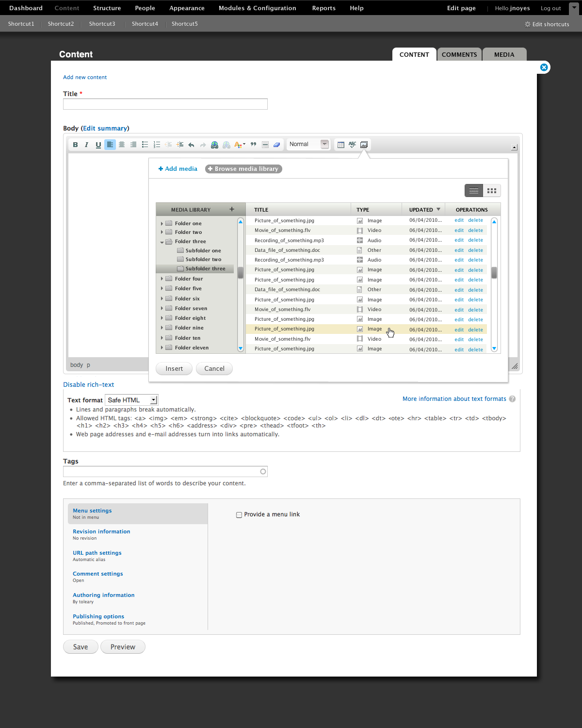Toggle center alignment in the editor

pyautogui.click(x=122, y=144)
